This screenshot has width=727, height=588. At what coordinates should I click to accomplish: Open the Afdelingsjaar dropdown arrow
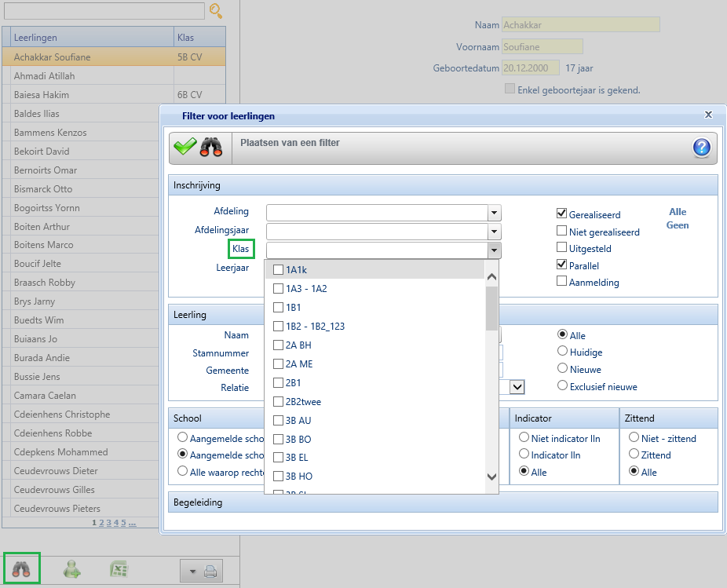[494, 232]
